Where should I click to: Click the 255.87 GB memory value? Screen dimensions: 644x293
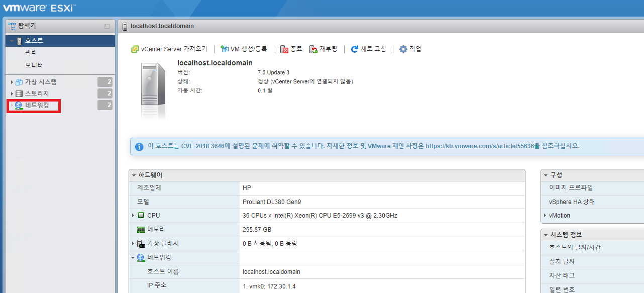pos(257,230)
